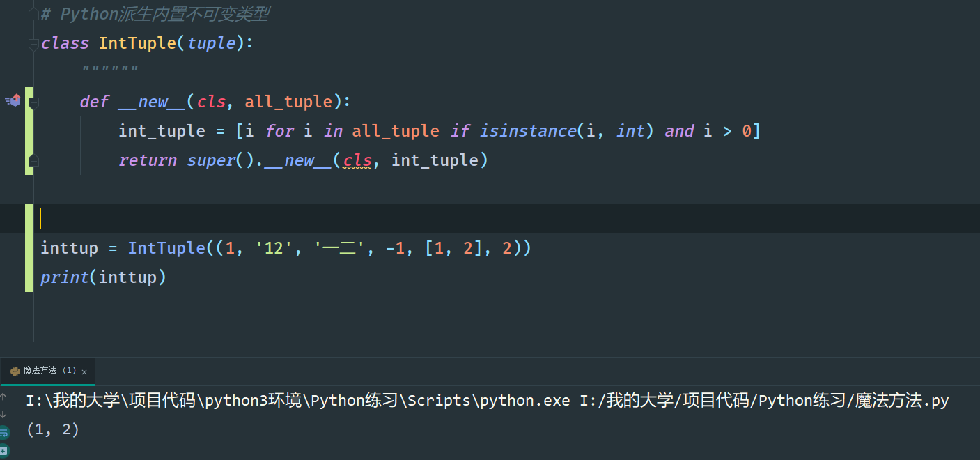
Task: Collapse the def __new__ fold marker
Action: click(33, 102)
